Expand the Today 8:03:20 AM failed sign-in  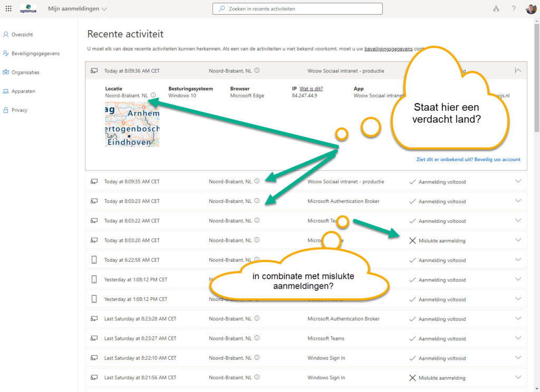518,240
